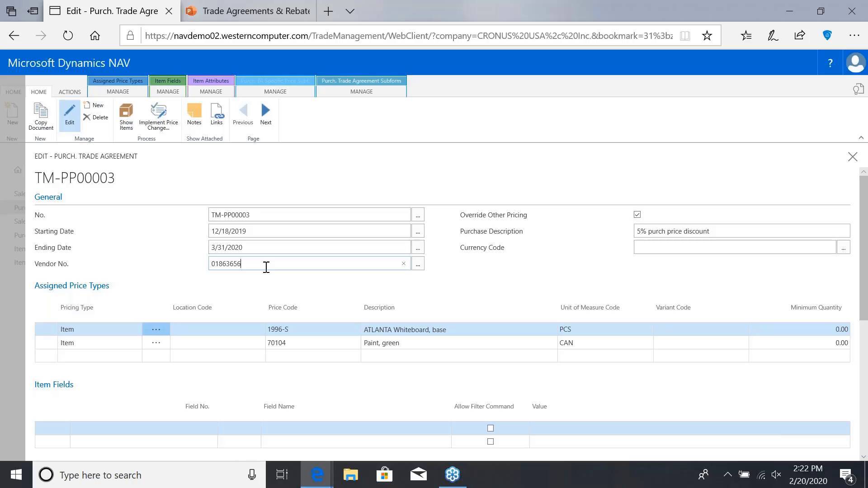Image resolution: width=868 pixels, height=488 pixels.
Task: Click the Purchase Description field
Action: point(741,231)
